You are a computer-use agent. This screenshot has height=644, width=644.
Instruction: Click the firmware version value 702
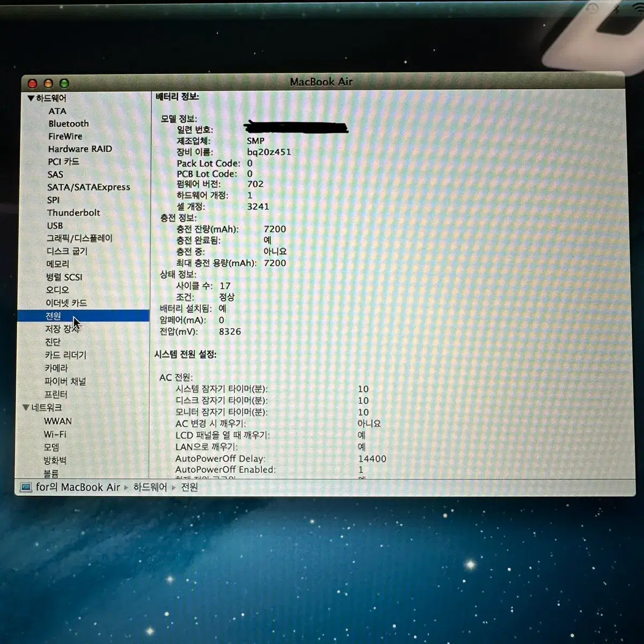point(255,184)
